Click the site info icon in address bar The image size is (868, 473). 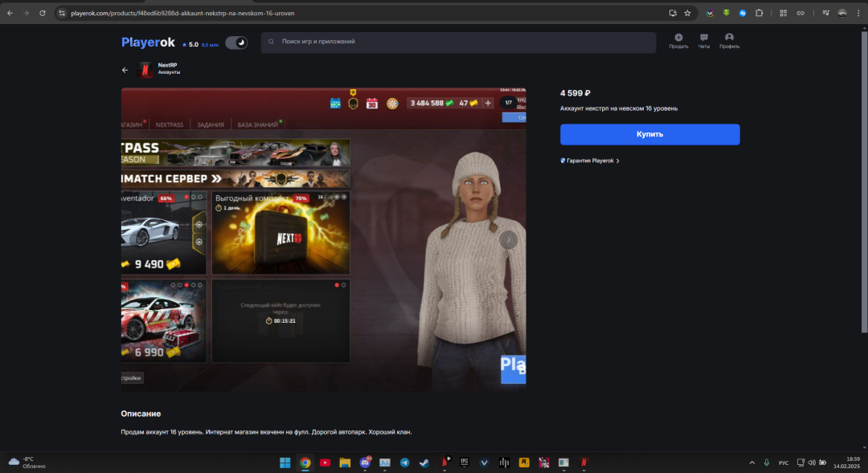click(x=62, y=14)
